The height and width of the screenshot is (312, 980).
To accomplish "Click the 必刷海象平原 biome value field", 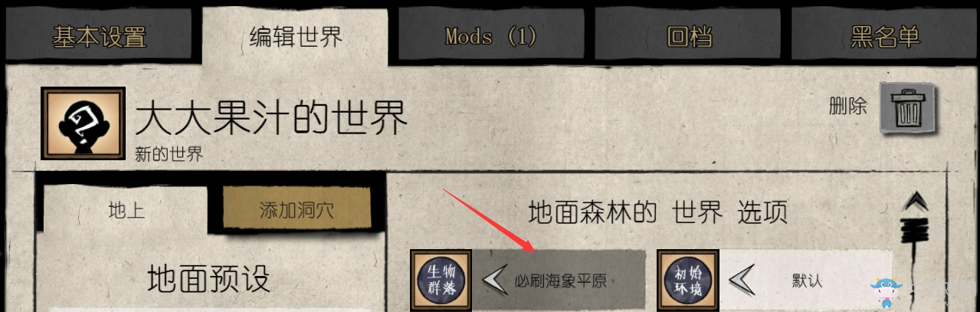I will pyautogui.click(x=558, y=281).
